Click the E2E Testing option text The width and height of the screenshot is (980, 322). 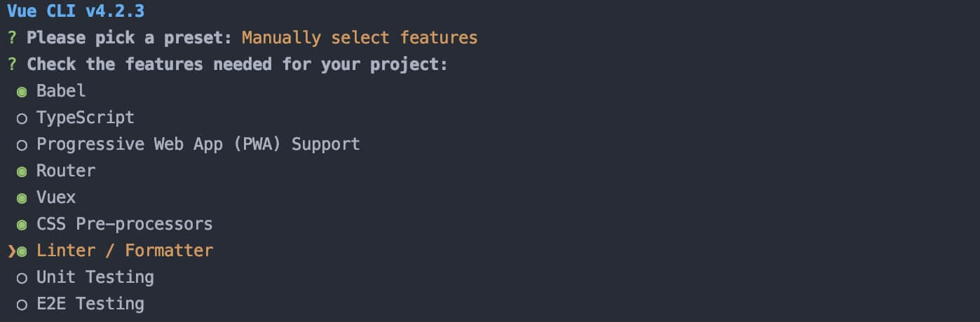click(x=90, y=304)
